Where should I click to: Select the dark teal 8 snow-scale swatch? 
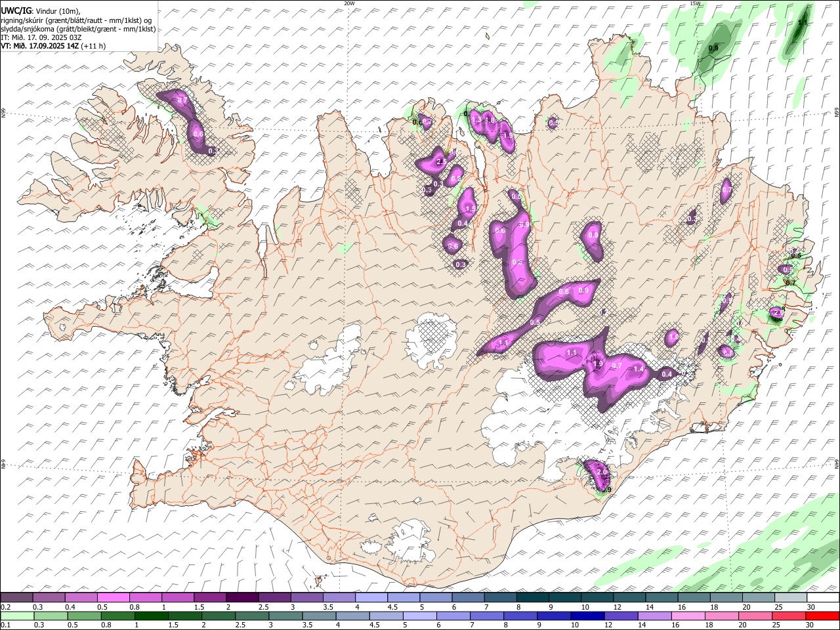532,597
